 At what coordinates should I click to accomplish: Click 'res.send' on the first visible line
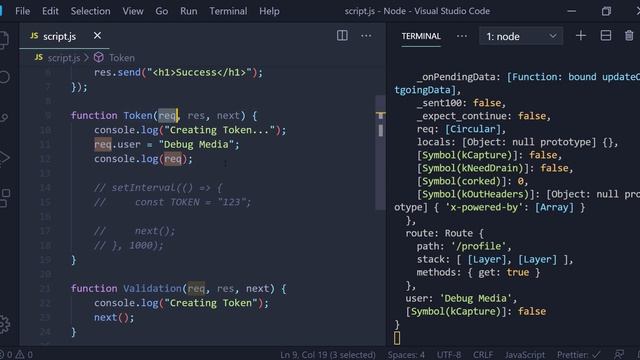(x=117, y=73)
